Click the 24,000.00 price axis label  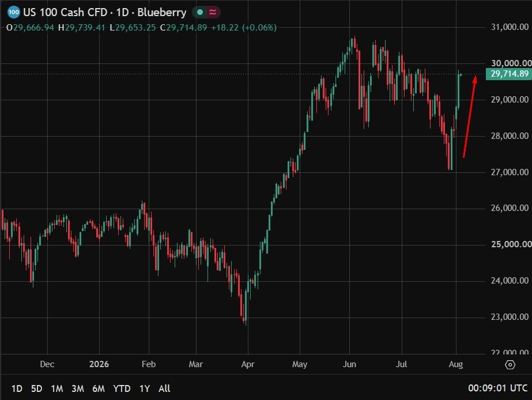[x=510, y=281]
